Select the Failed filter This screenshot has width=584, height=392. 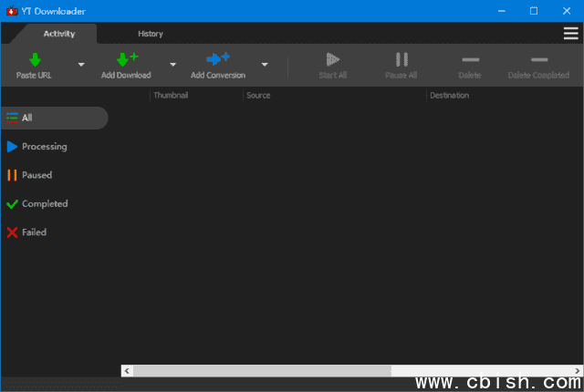[x=26, y=232]
